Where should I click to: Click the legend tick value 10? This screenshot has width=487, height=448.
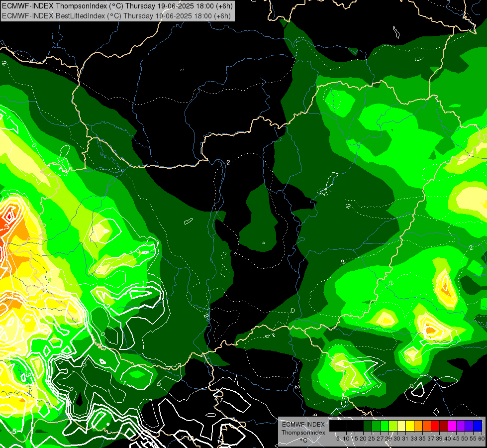click(346, 439)
